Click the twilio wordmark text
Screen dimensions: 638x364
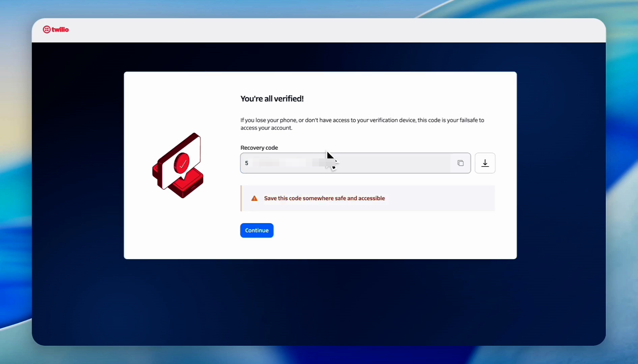click(60, 30)
